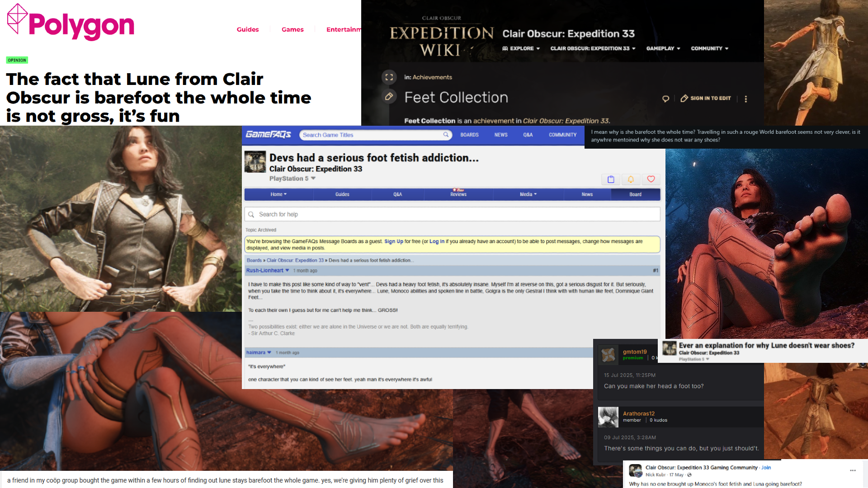Click SIGN IN TO EDIT on the wiki
The width and height of the screenshot is (868, 488).
click(x=706, y=98)
